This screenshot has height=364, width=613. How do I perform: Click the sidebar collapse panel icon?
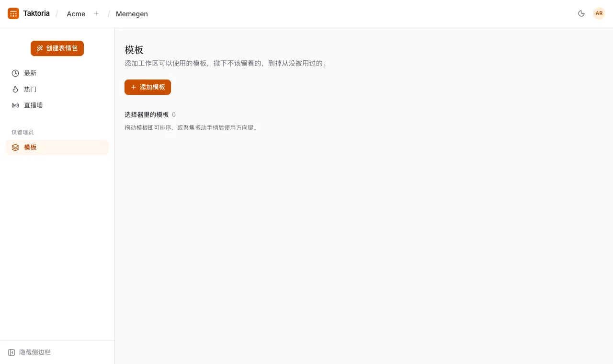(x=11, y=353)
